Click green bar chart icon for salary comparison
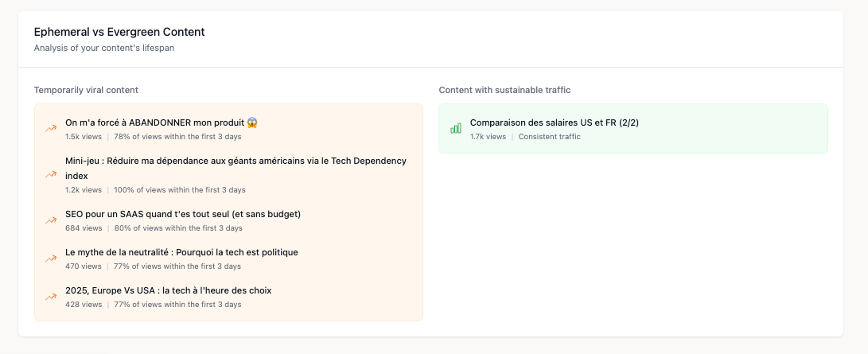This screenshot has height=354, width=868. [456, 128]
